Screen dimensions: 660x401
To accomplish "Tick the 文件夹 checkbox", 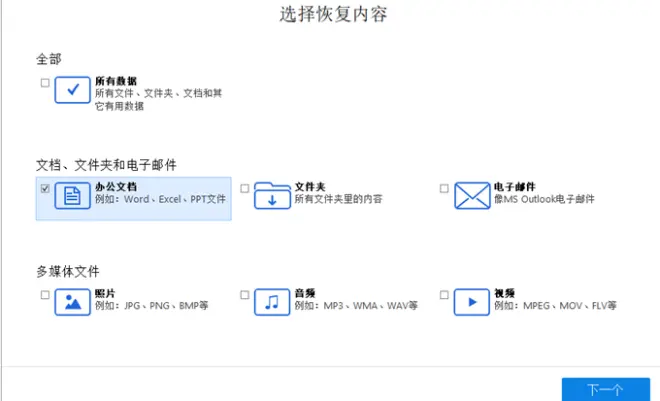I will click(245, 189).
